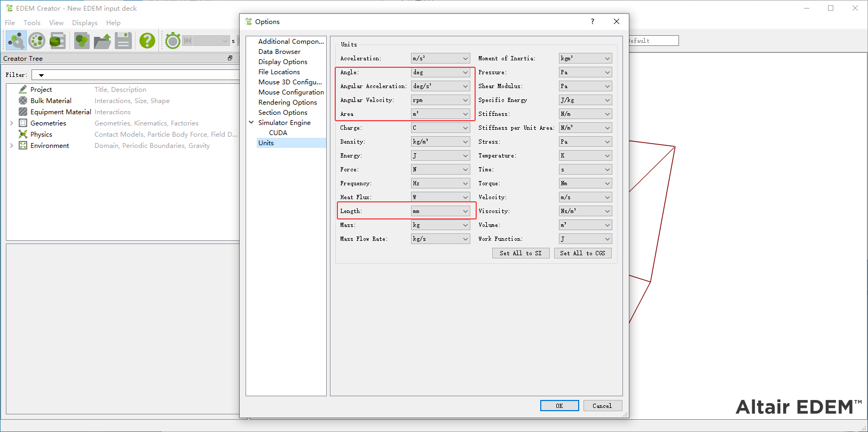Open the Length unit dropdown

click(440, 211)
